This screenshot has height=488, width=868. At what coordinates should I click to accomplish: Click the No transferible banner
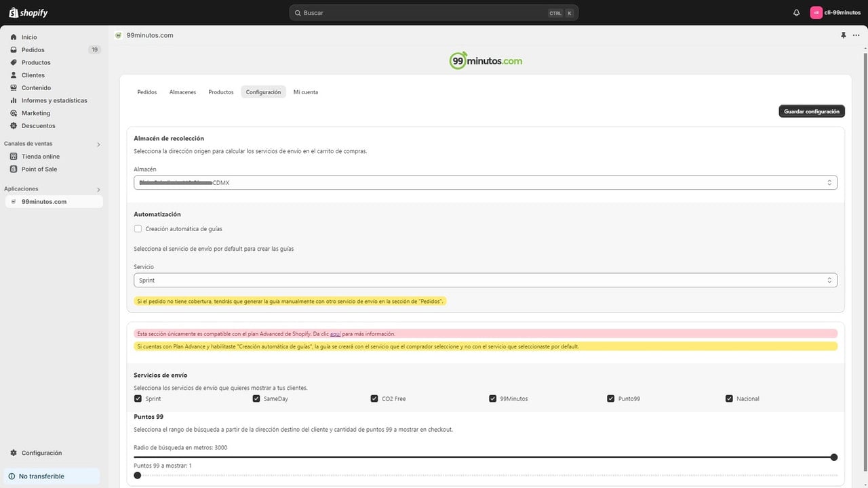52,476
